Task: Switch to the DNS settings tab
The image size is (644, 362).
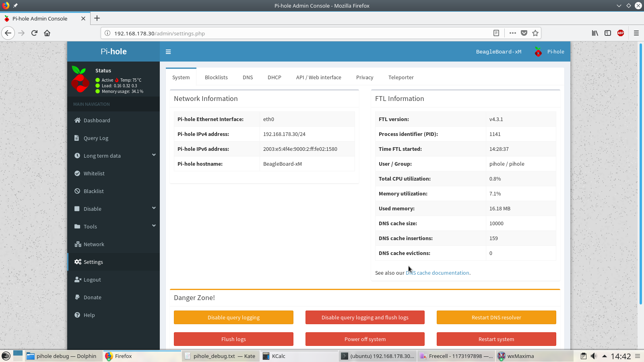Action: (248, 77)
